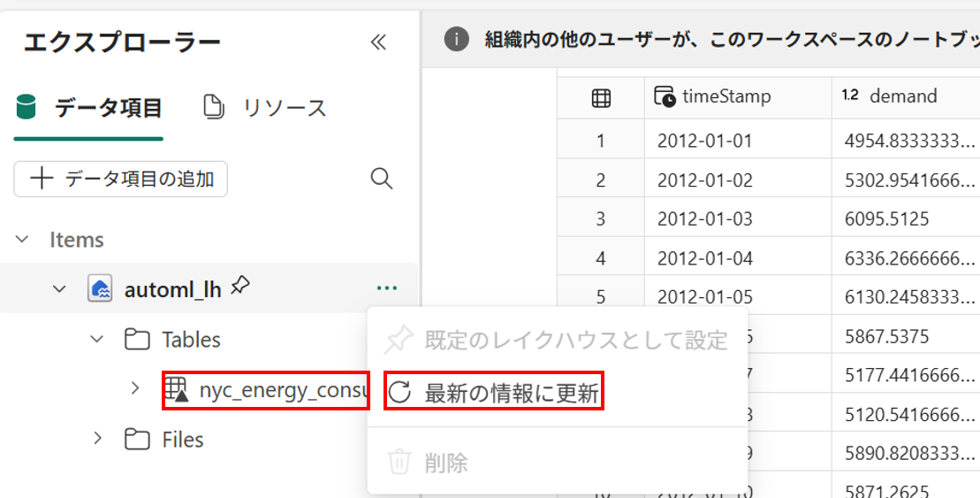The width and height of the screenshot is (980, 498).
Task: Click the refresh icon in context menu
Action: pyautogui.click(x=399, y=394)
